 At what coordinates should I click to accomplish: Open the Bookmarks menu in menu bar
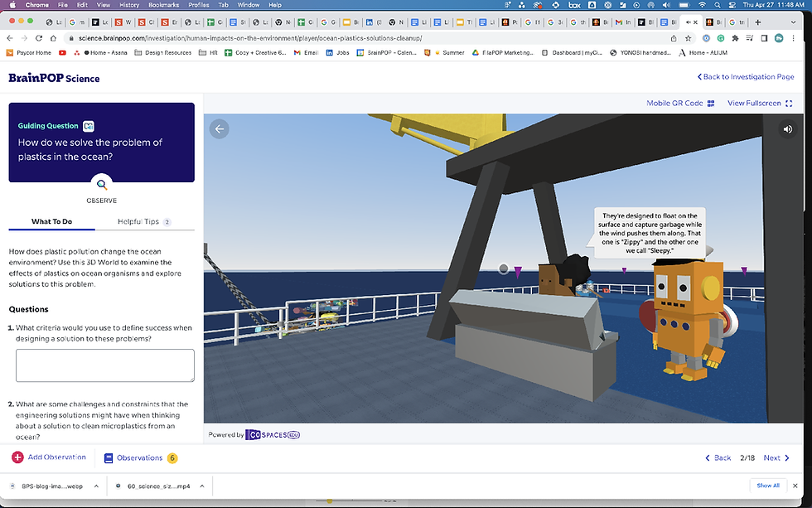coord(164,5)
